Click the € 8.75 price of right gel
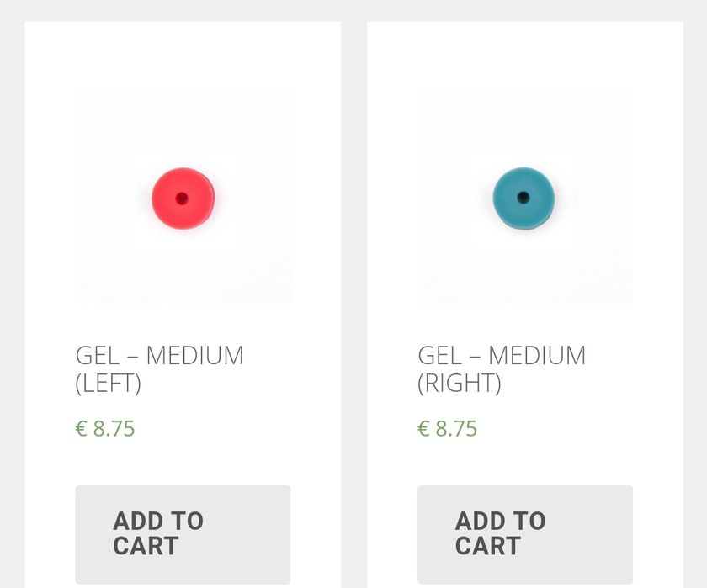This screenshot has width=707, height=588. (x=448, y=429)
